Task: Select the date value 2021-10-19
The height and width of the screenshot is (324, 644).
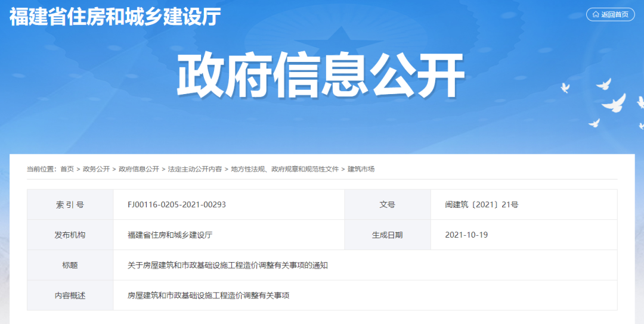Action: tap(466, 235)
